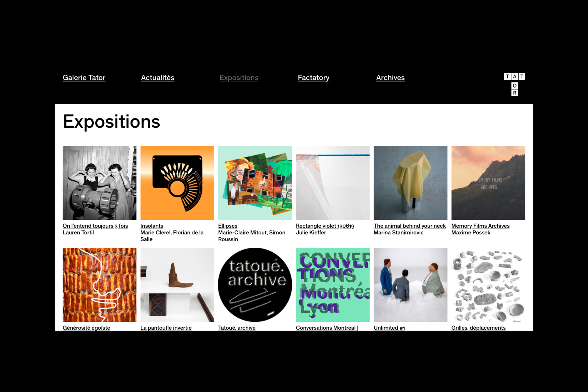Image resolution: width=588 pixels, height=392 pixels.
Task: Click the green Conversations Montréal Lyon poster
Action: pos(333,285)
